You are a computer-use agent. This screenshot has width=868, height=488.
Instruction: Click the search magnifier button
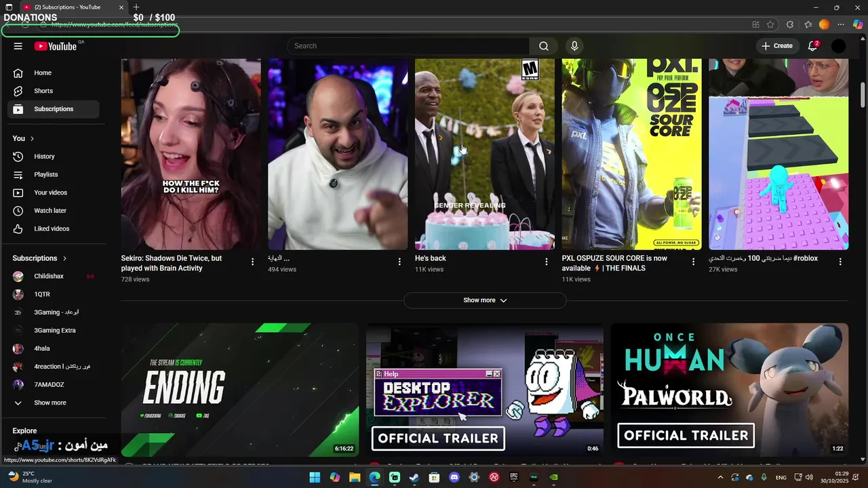click(544, 46)
